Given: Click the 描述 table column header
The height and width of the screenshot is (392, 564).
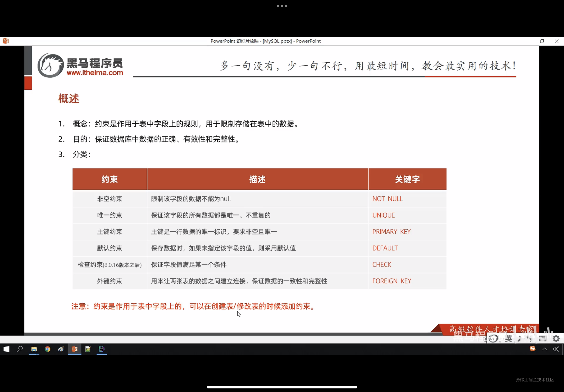Looking at the screenshot, I should 258,179.
